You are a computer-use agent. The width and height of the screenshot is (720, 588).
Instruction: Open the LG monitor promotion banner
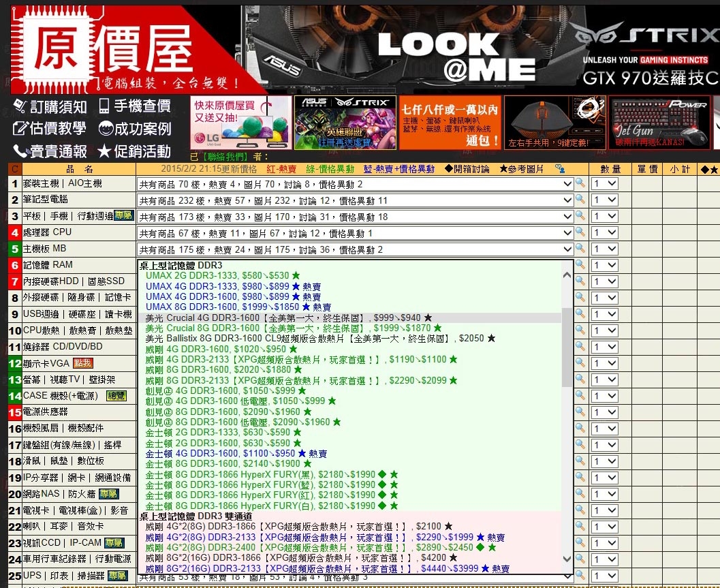point(241,123)
